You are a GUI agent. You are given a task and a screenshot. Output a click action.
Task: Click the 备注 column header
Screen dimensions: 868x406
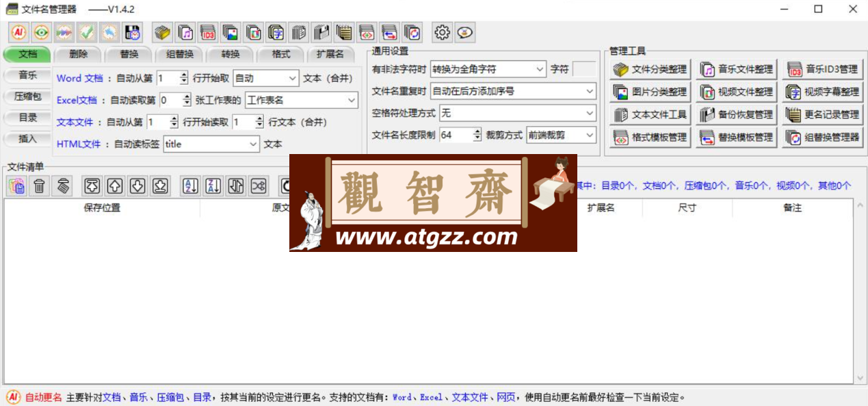792,207
